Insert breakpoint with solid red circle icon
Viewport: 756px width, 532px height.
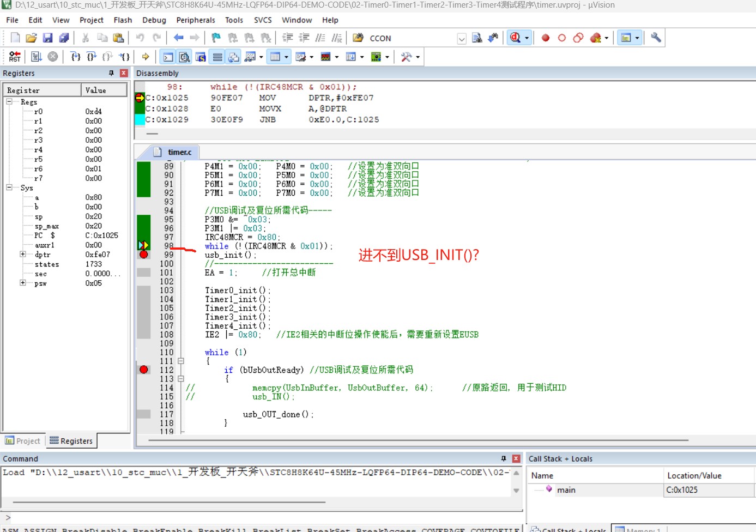[546, 38]
